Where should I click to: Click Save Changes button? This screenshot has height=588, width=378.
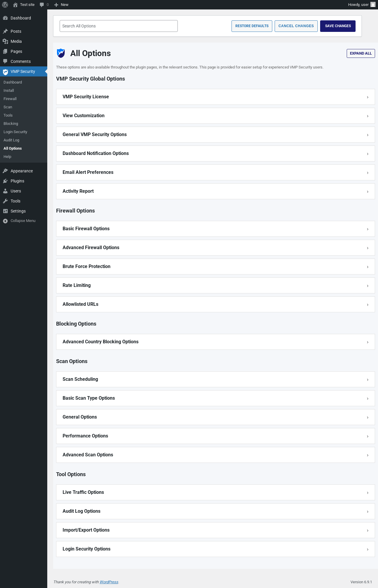coord(338,26)
